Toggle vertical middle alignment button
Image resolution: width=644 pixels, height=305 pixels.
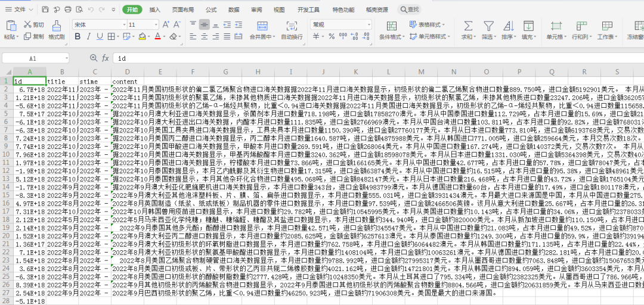point(204,24)
